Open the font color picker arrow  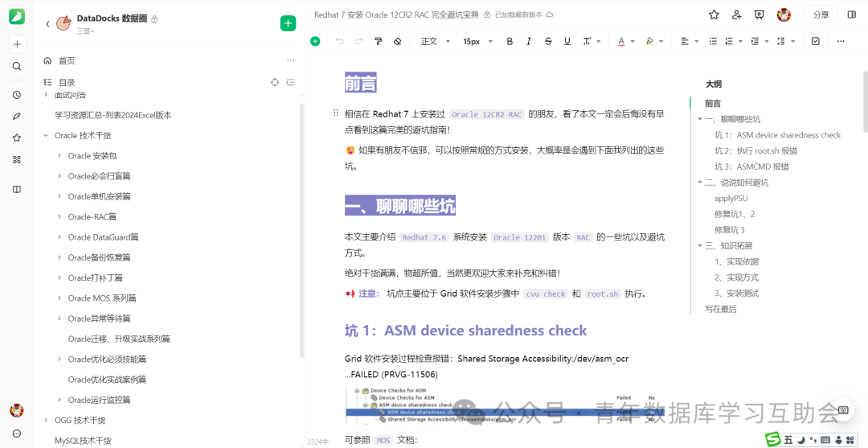633,41
